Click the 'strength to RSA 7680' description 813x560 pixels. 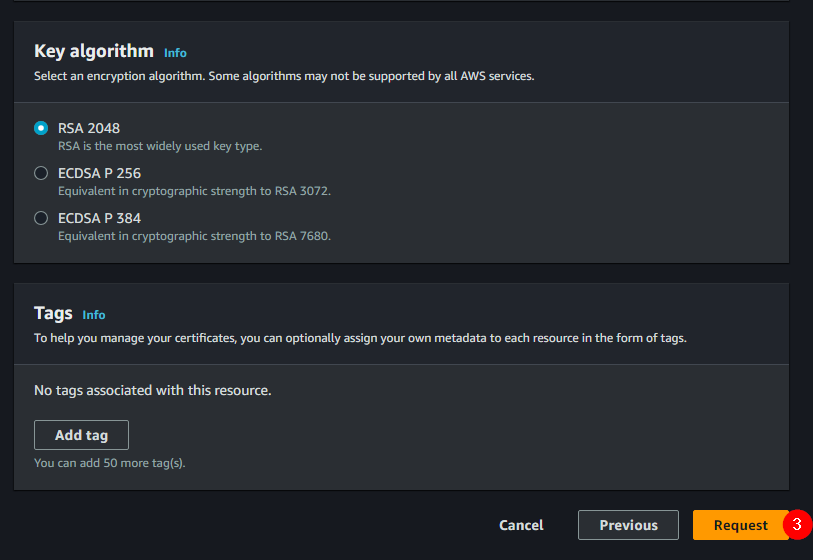pos(194,236)
